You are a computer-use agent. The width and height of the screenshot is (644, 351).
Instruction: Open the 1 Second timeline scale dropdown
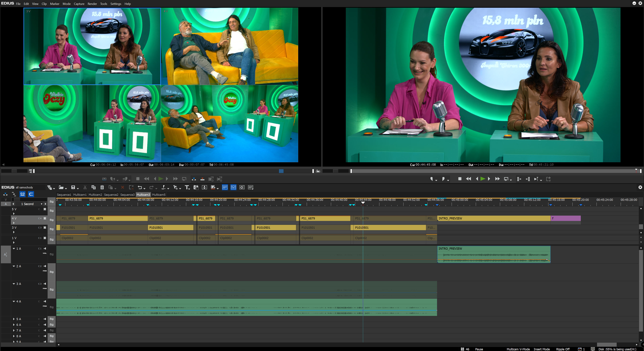(41, 204)
